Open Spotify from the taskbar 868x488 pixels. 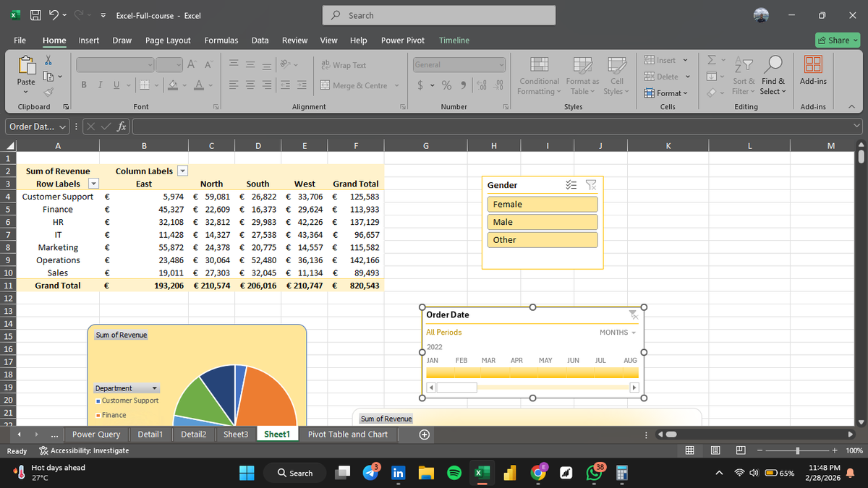click(x=454, y=473)
